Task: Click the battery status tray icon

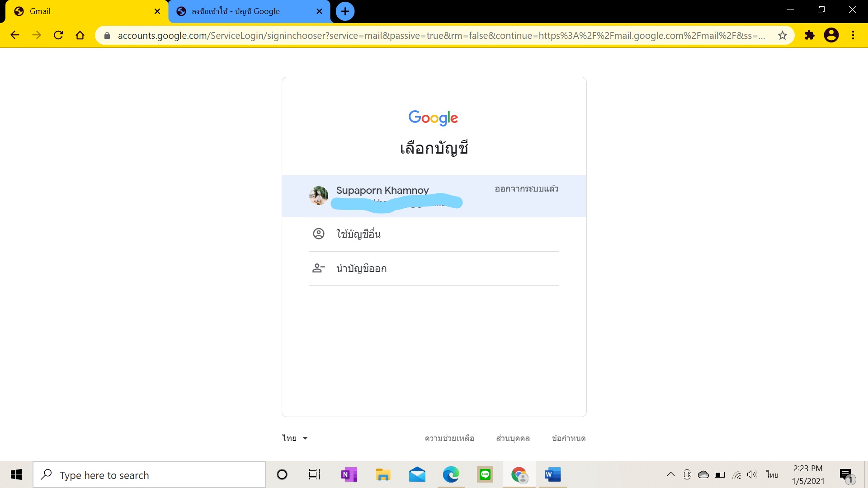Action: pos(720,474)
